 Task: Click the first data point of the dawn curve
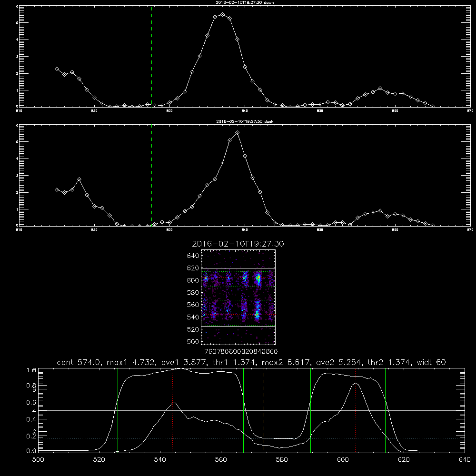pyautogui.click(x=57, y=69)
